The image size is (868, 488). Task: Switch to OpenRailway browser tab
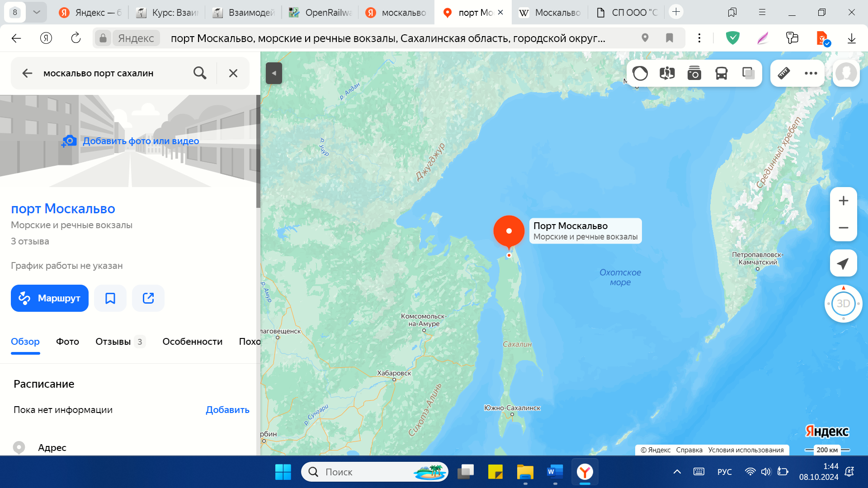[x=320, y=13]
